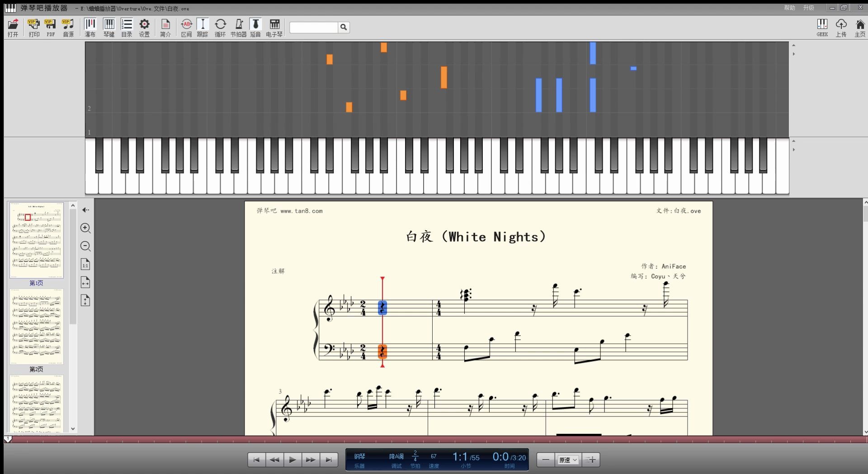Open 设置 settings gear
868x474 pixels.
[x=144, y=28]
